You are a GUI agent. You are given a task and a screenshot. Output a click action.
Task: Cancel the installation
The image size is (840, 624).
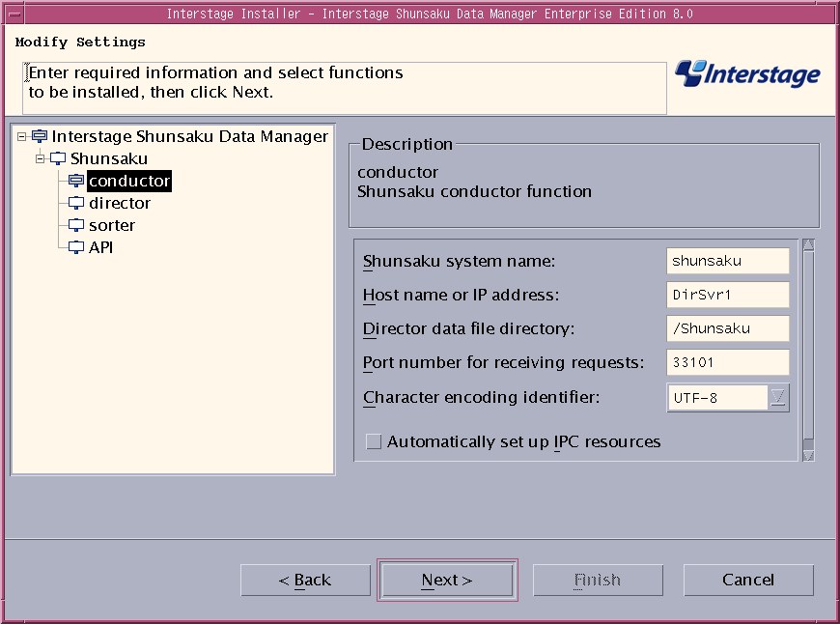click(x=748, y=580)
